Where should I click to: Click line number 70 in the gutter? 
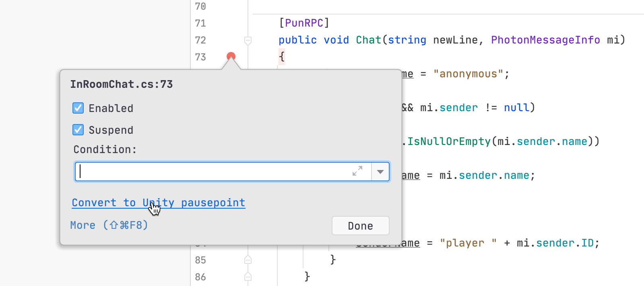[x=200, y=6]
